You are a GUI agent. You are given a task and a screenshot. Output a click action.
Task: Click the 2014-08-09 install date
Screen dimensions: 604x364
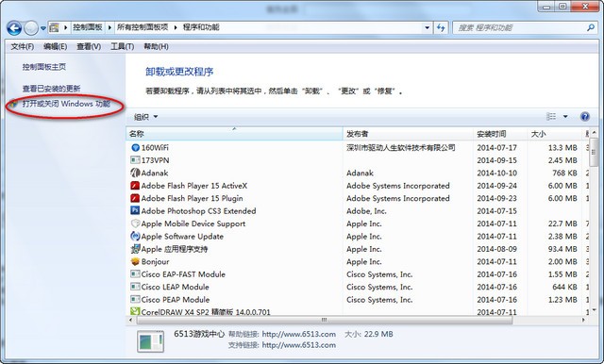coord(497,249)
